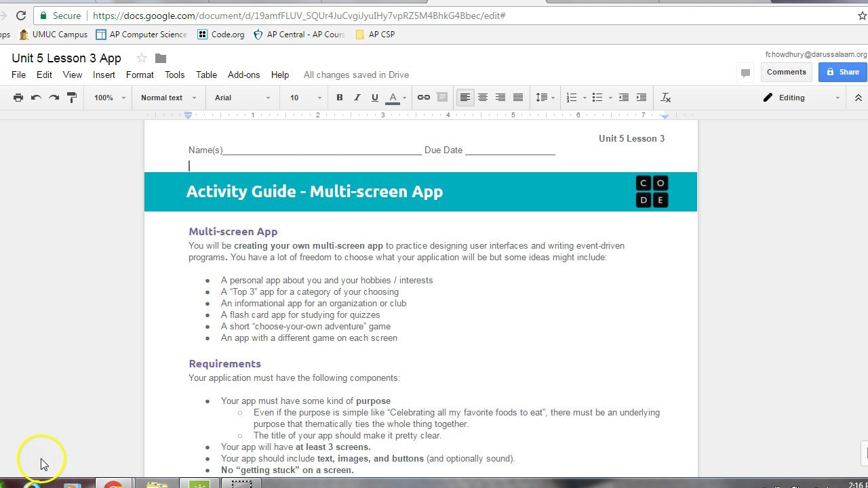Open the Add-ons menu
868x488 pixels.
(x=243, y=75)
